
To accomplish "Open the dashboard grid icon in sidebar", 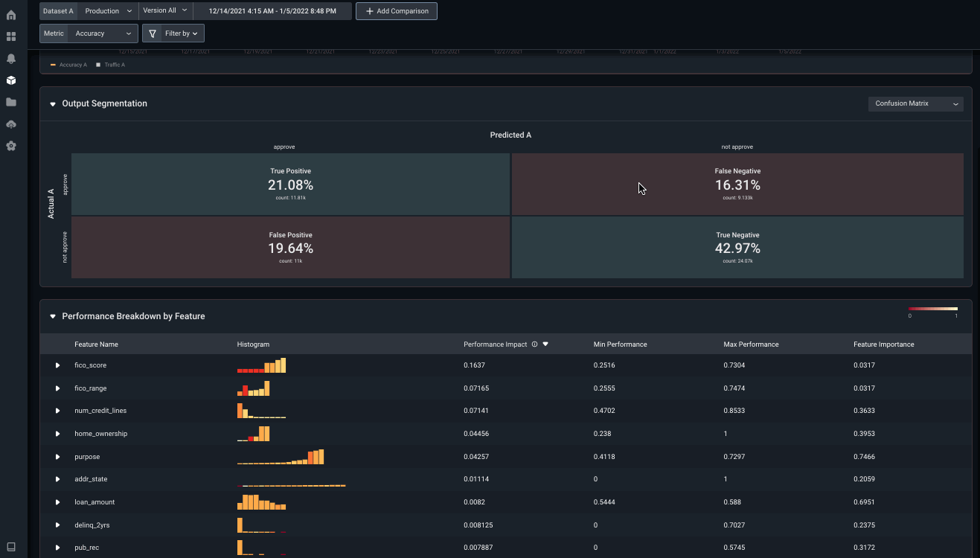I will coord(11,36).
